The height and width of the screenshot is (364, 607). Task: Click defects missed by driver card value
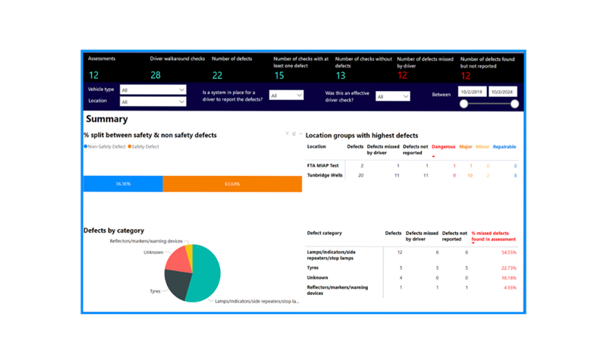click(403, 75)
